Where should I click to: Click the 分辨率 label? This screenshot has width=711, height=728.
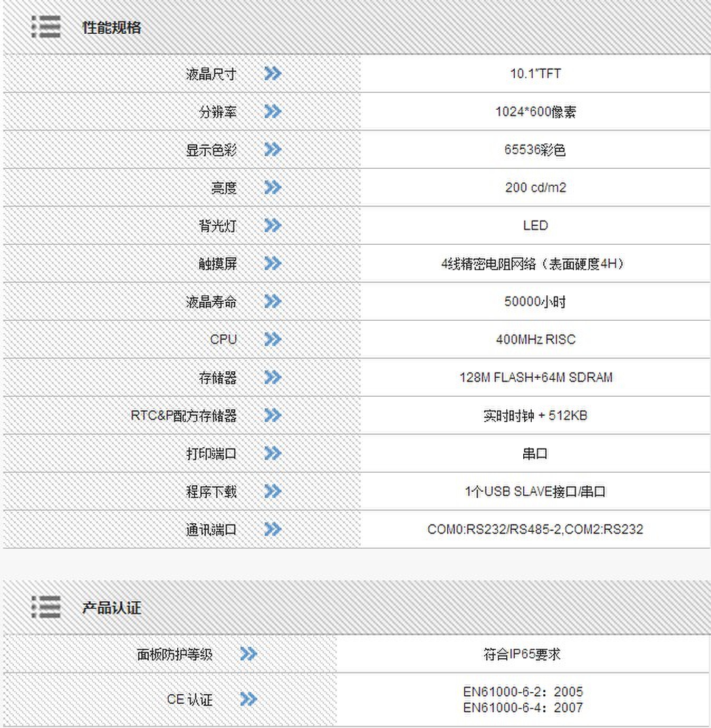(x=218, y=112)
